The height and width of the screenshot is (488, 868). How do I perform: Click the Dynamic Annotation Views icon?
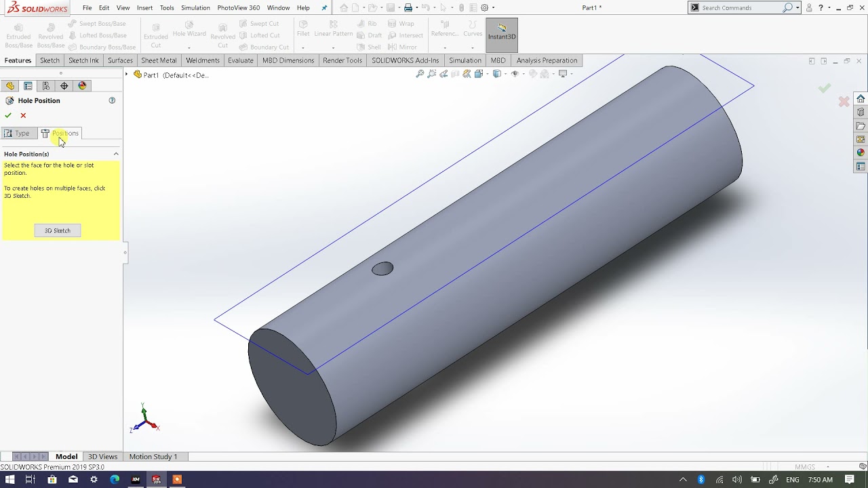click(x=467, y=74)
